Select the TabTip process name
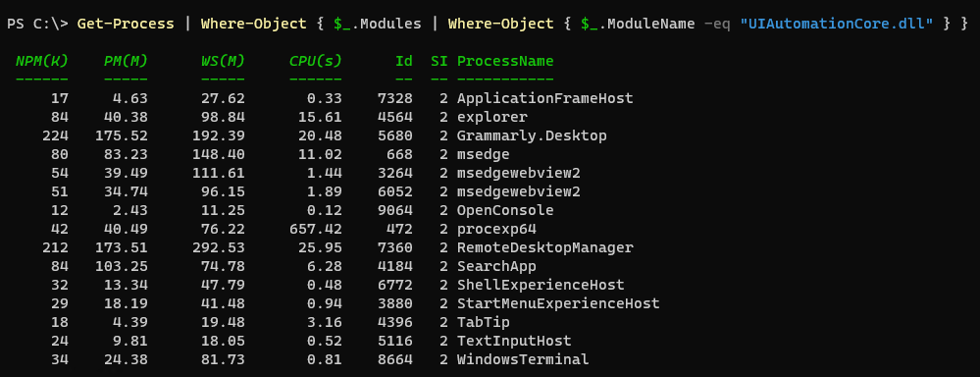The height and width of the screenshot is (377, 980). coord(483,323)
